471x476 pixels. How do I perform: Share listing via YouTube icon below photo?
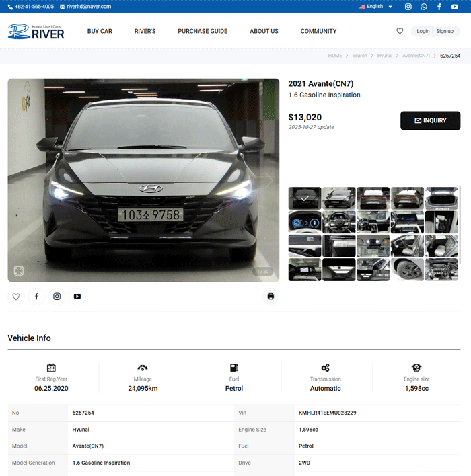(x=77, y=296)
